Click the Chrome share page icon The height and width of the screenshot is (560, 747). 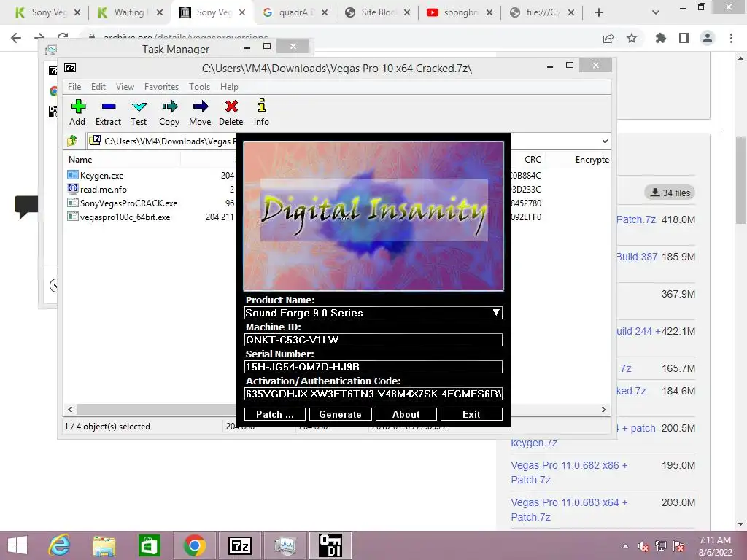[x=608, y=38]
